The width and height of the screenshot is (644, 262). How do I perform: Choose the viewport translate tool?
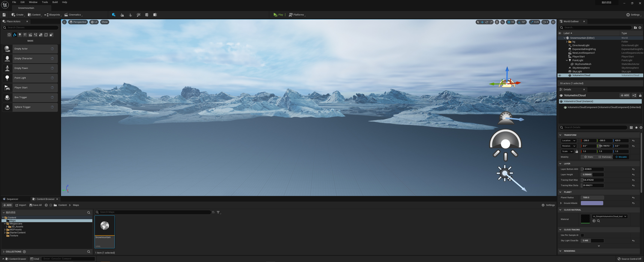pos(482,22)
